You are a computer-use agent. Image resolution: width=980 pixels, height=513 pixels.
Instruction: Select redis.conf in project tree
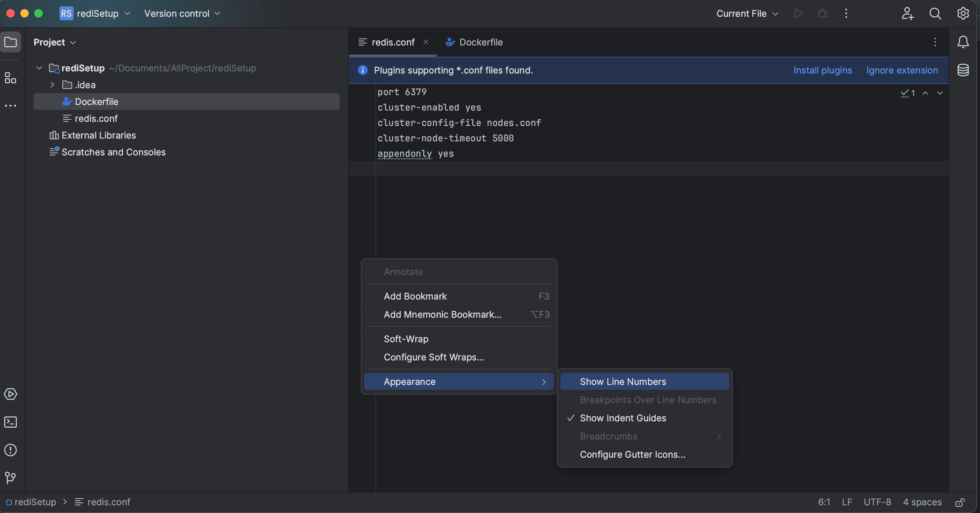point(186,118)
